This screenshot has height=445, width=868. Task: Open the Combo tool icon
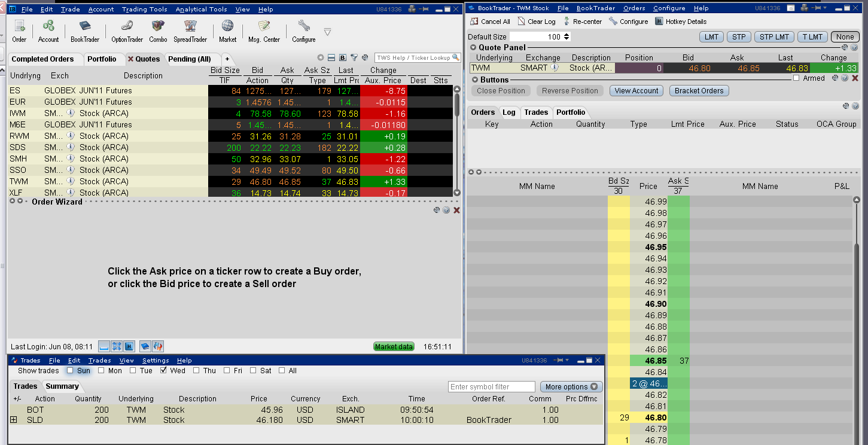(158, 31)
